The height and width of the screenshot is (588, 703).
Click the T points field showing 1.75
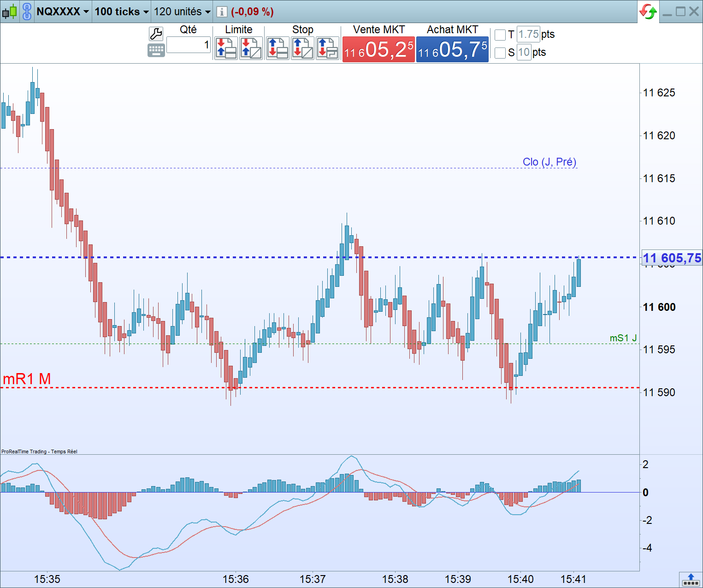click(528, 34)
